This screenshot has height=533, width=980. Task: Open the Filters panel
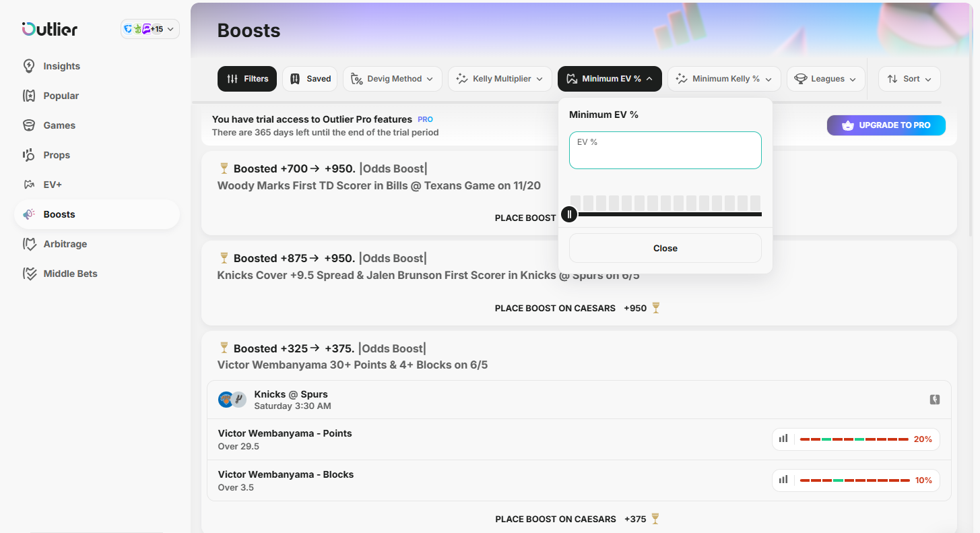[x=247, y=79]
